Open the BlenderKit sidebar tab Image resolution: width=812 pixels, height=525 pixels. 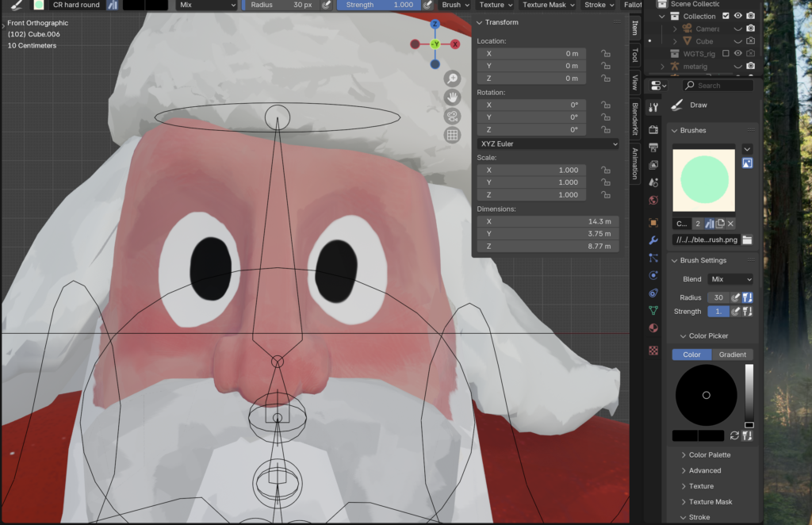point(635,119)
